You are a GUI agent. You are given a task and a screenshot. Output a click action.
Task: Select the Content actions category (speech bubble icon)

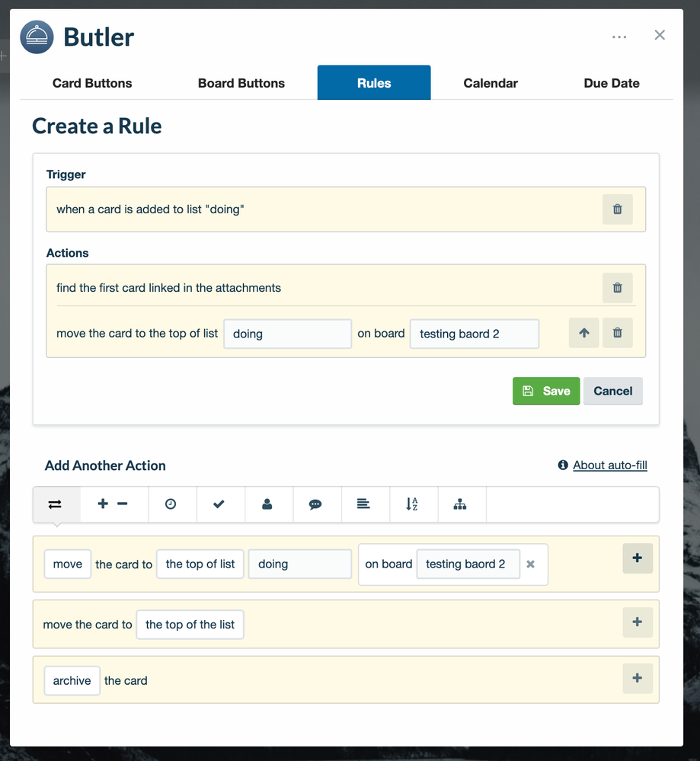[317, 504]
